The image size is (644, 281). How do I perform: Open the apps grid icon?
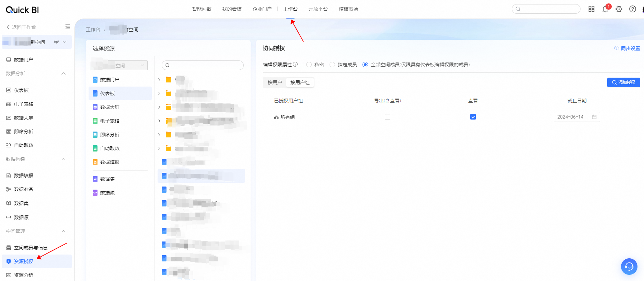pyautogui.click(x=591, y=9)
